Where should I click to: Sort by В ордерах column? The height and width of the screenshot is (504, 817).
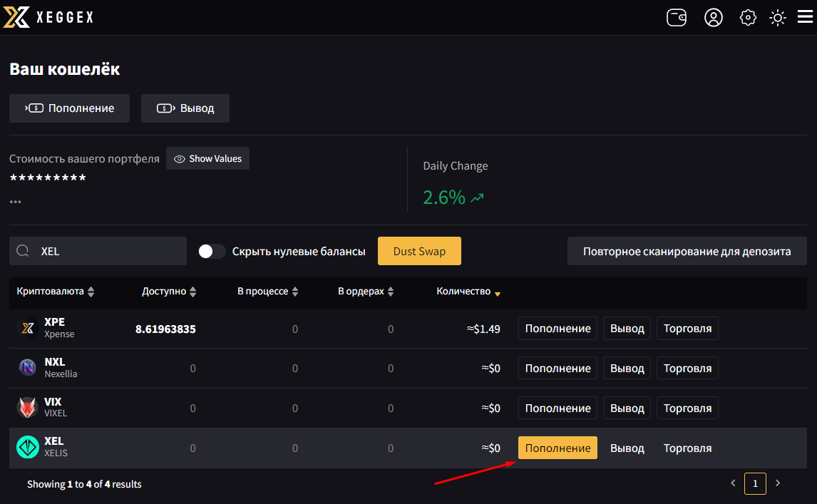(366, 292)
